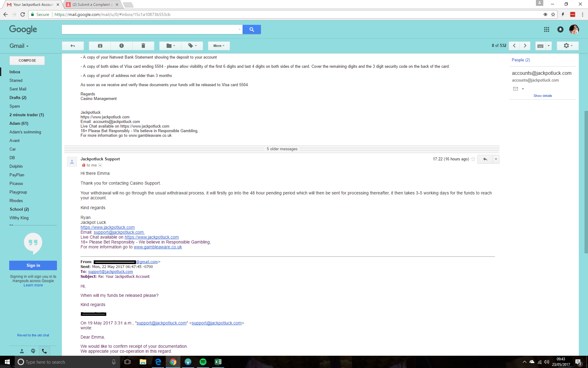Click the email contact envelope icon

[515, 89]
